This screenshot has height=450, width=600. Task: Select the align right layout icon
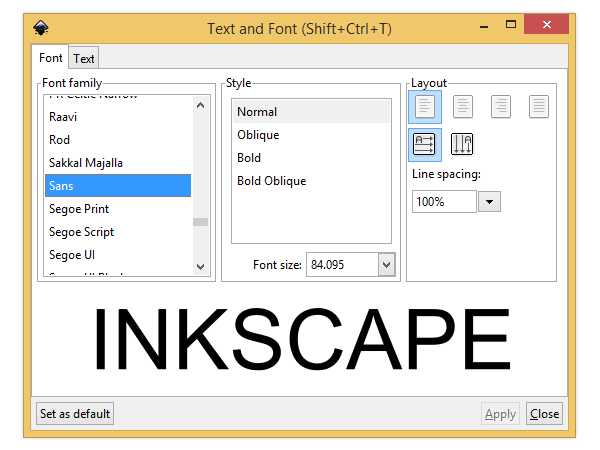tap(501, 107)
